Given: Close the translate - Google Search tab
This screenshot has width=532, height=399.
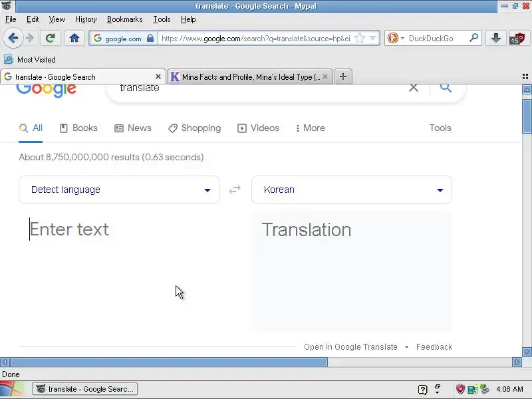Looking at the screenshot, I should [158, 76].
